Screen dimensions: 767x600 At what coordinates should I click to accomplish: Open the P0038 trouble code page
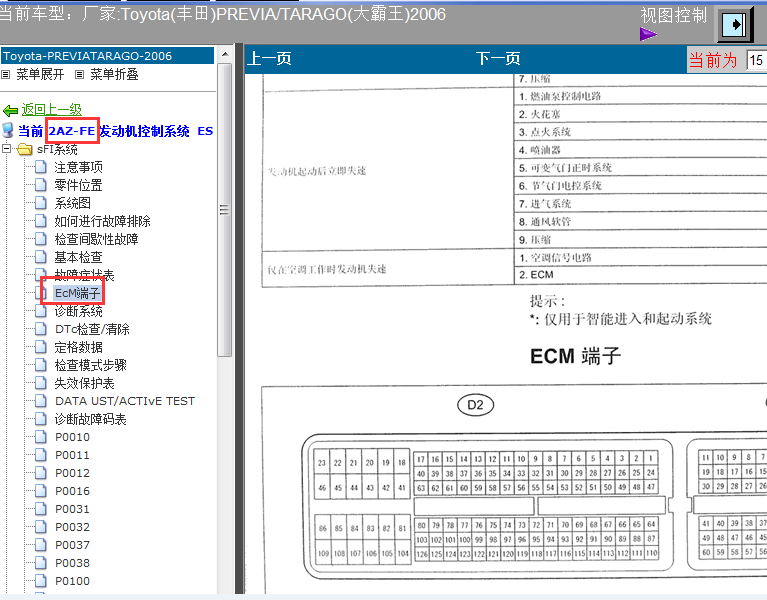tap(72, 563)
